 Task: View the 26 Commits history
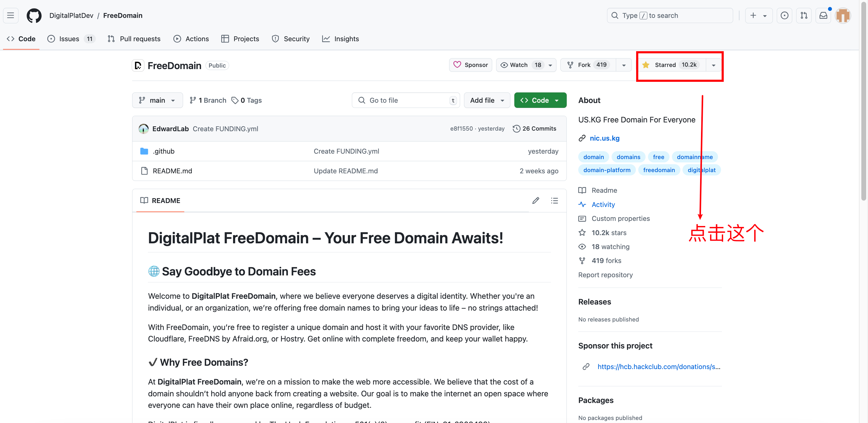click(x=534, y=129)
